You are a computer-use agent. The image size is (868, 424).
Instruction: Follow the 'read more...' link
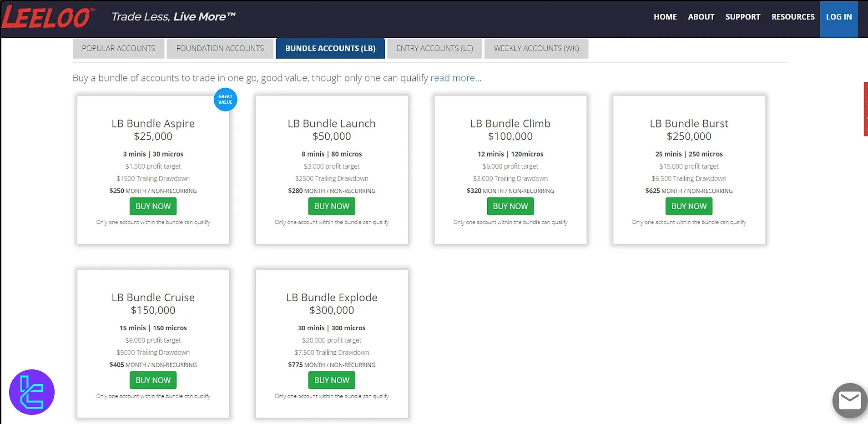click(x=455, y=78)
